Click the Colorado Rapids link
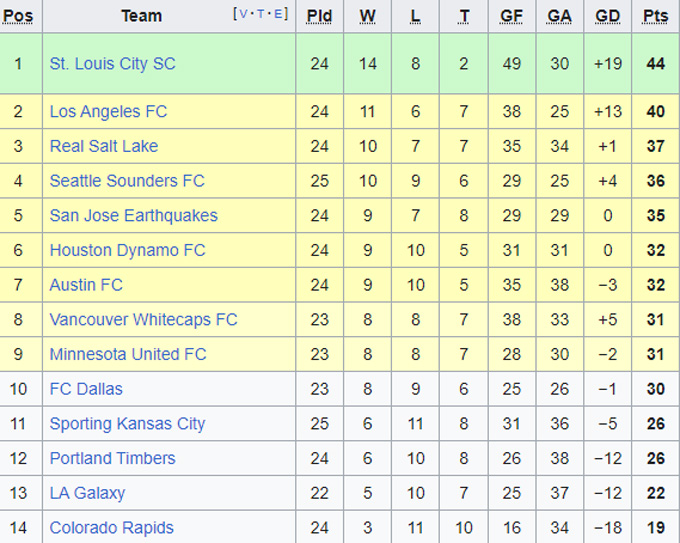Viewport: 680px width, 543px height. [111, 528]
